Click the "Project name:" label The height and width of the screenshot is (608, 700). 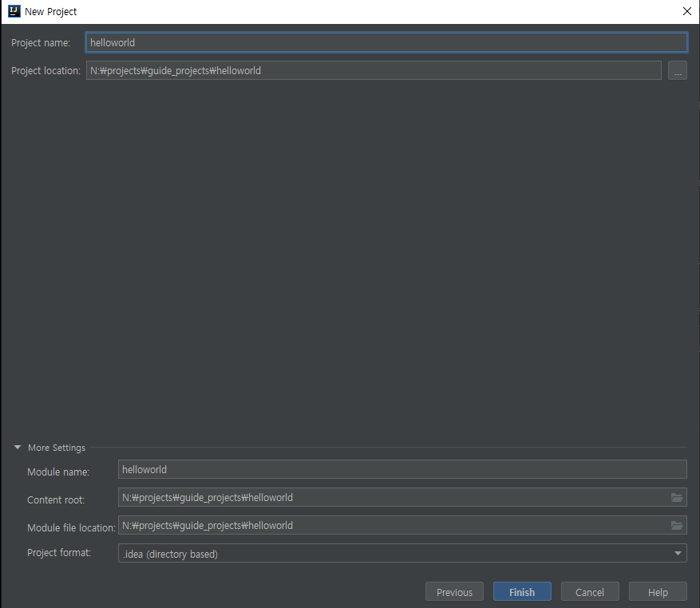41,43
